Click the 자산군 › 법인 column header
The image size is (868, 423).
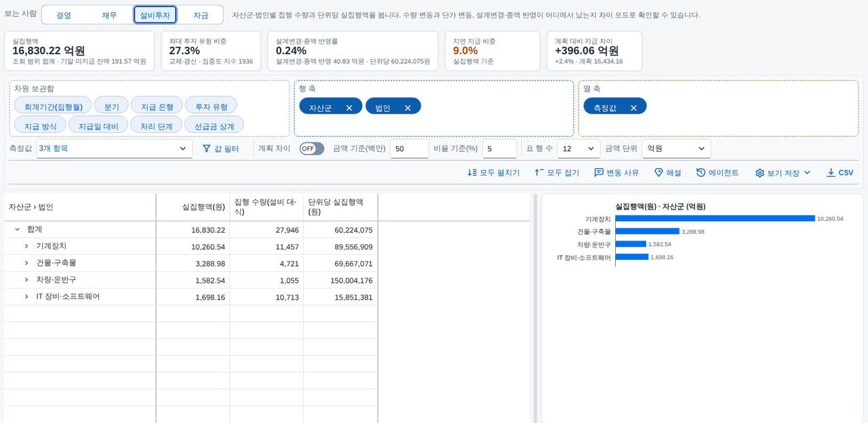pyautogui.click(x=80, y=207)
